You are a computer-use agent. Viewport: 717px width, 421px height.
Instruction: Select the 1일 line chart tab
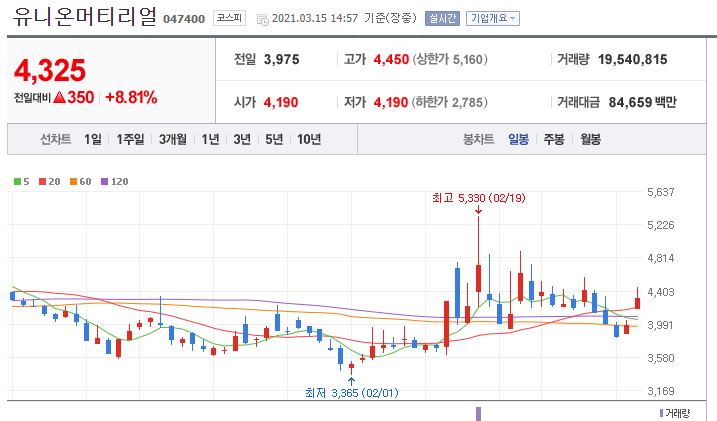(93, 139)
